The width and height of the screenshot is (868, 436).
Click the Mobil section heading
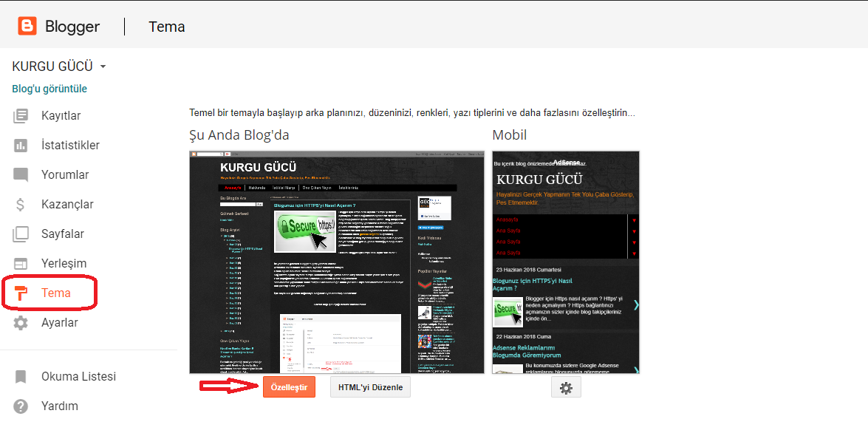[509, 134]
